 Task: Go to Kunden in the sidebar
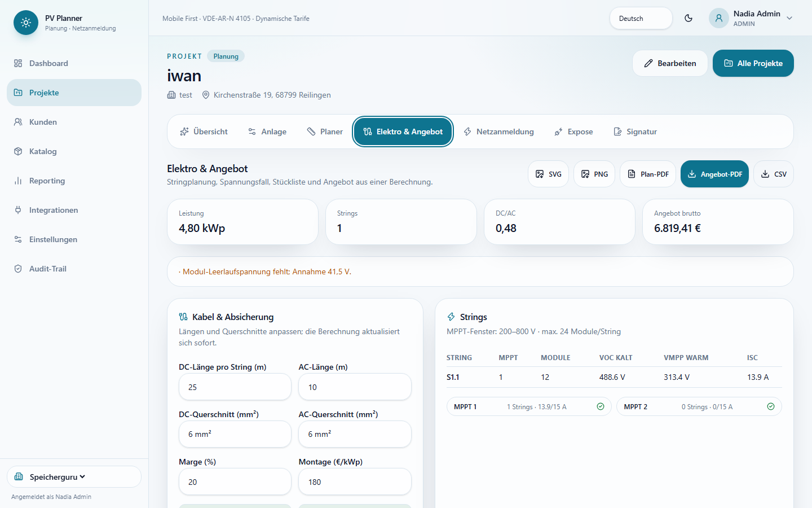(74, 122)
